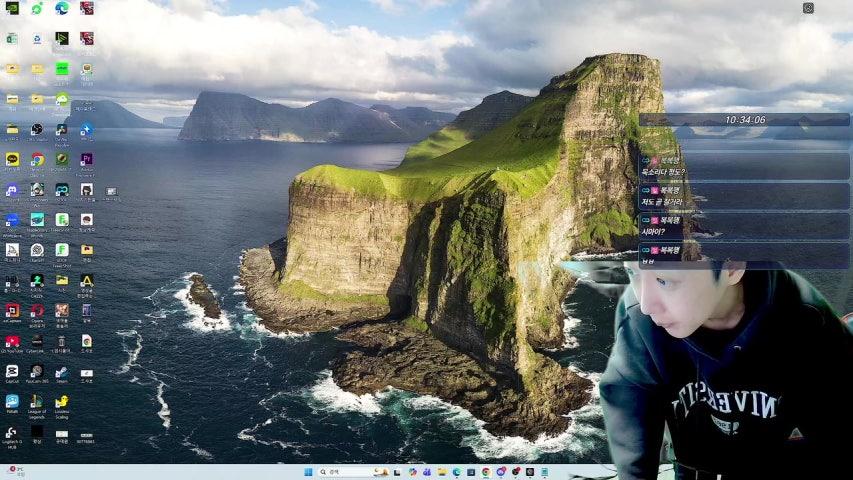This screenshot has width=853, height=480.
Task: Open Chrome from the taskbar
Action: coord(486,472)
